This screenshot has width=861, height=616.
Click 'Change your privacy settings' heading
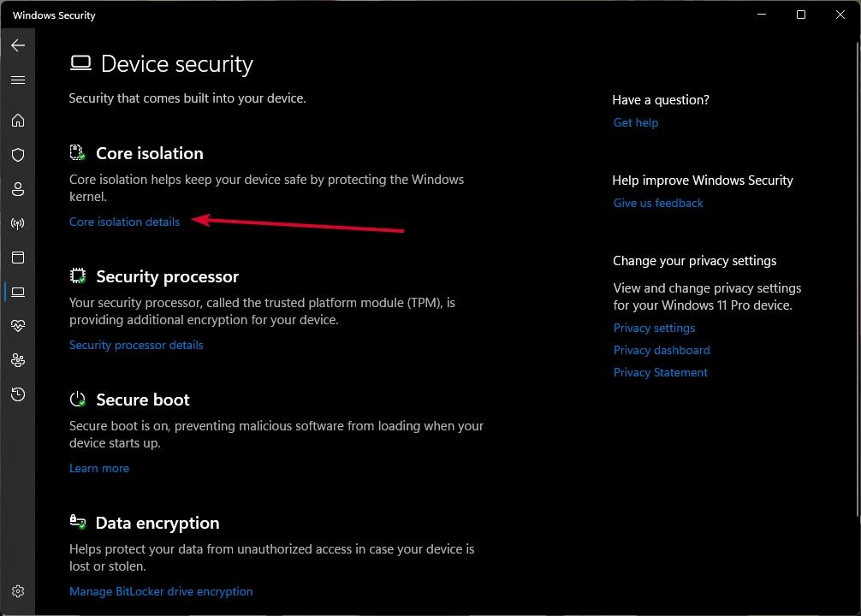tap(695, 261)
